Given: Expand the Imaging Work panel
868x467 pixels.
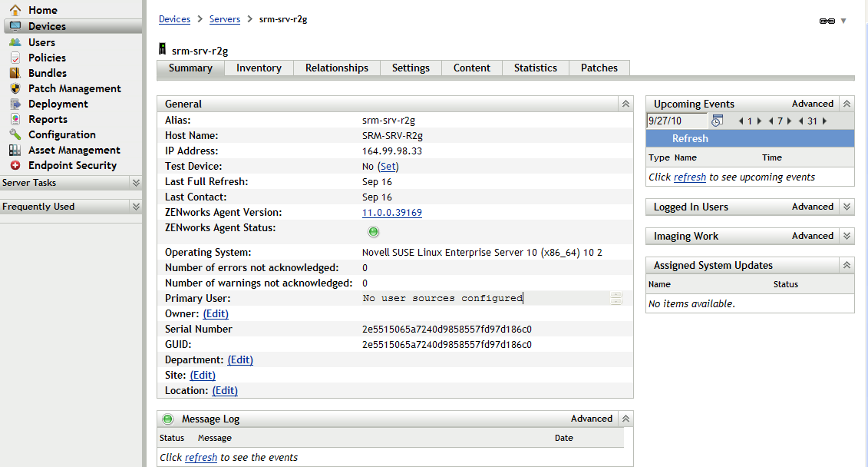Looking at the screenshot, I should click(x=847, y=236).
